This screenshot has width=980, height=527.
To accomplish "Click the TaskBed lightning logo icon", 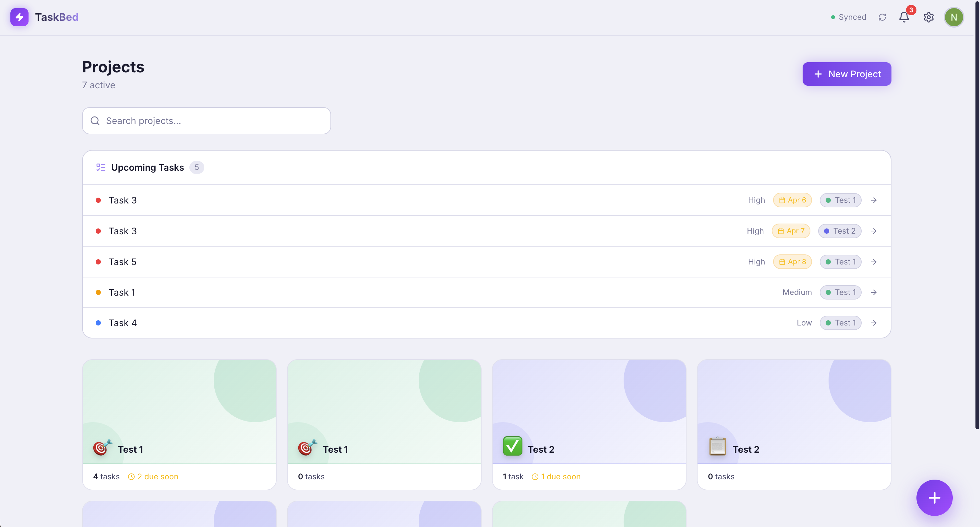I will point(19,17).
